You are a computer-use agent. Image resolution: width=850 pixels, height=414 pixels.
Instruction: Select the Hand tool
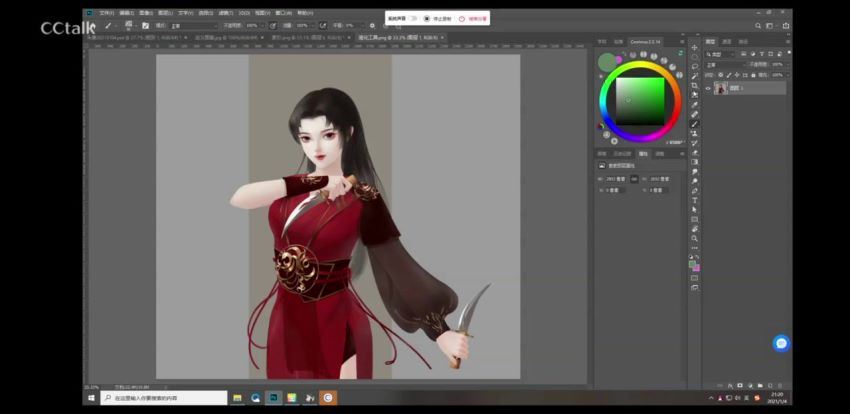click(x=694, y=229)
